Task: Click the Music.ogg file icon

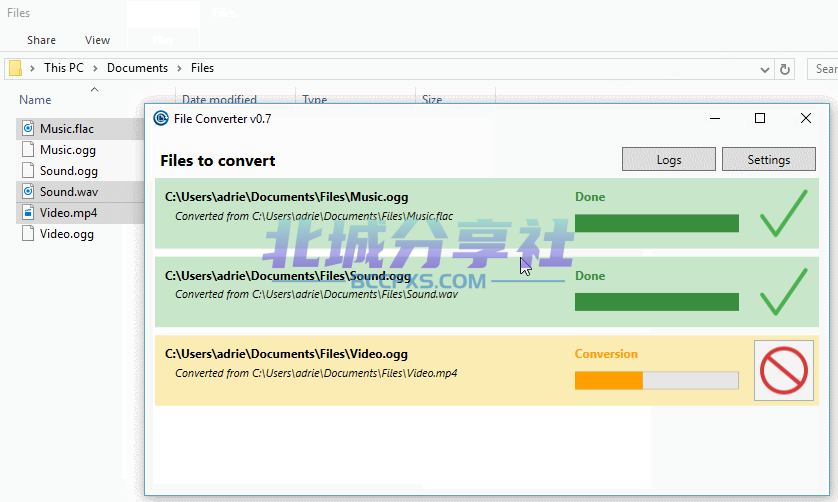Action: [x=28, y=150]
